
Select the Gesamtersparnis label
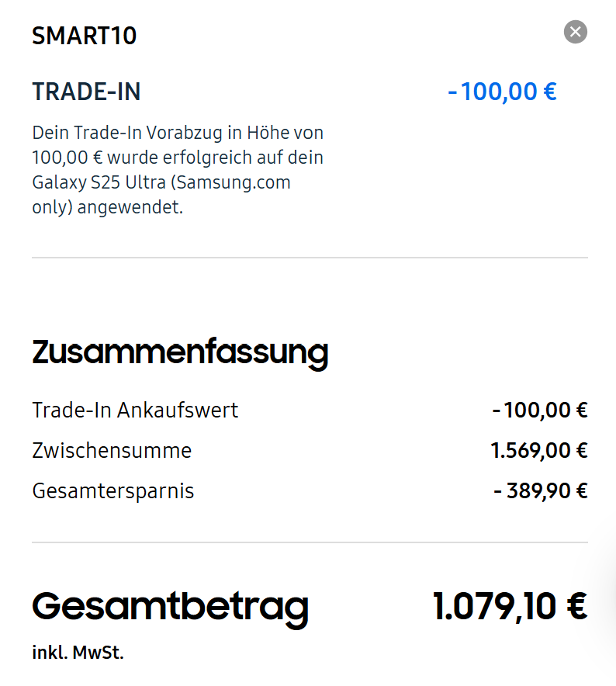113,490
